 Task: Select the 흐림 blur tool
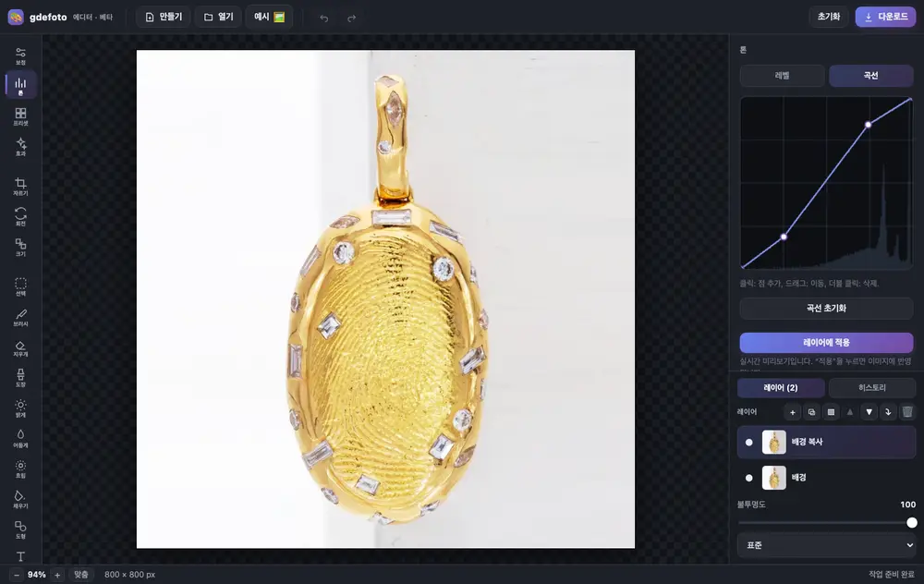click(20, 469)
